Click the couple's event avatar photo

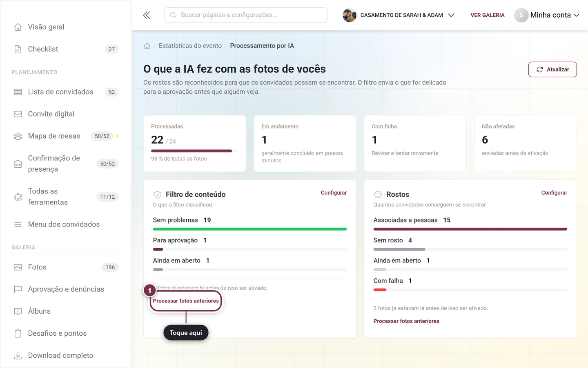[x=350, y=15]
